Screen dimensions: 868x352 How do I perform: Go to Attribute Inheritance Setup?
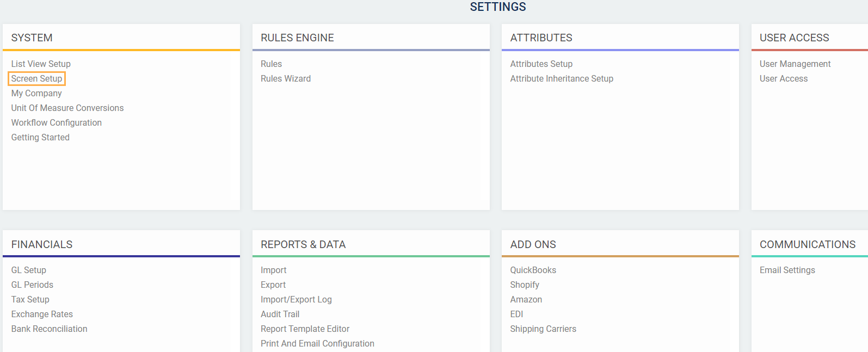click(562, 78)
